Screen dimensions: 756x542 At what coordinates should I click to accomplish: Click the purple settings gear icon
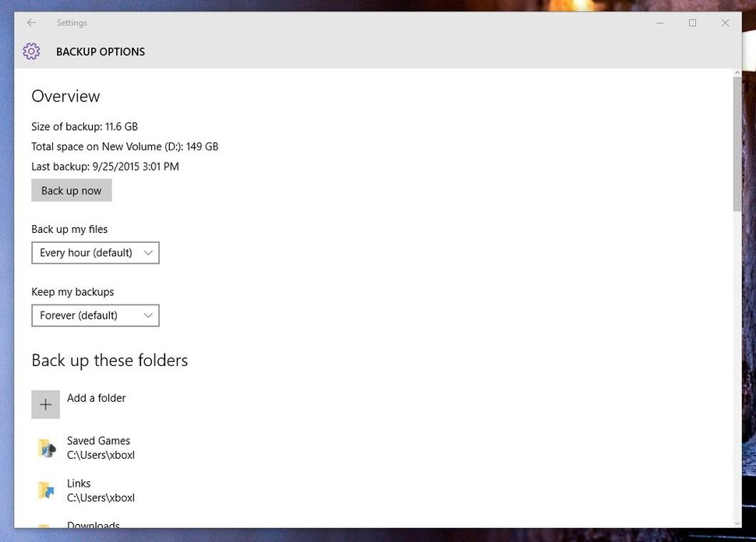31,51
